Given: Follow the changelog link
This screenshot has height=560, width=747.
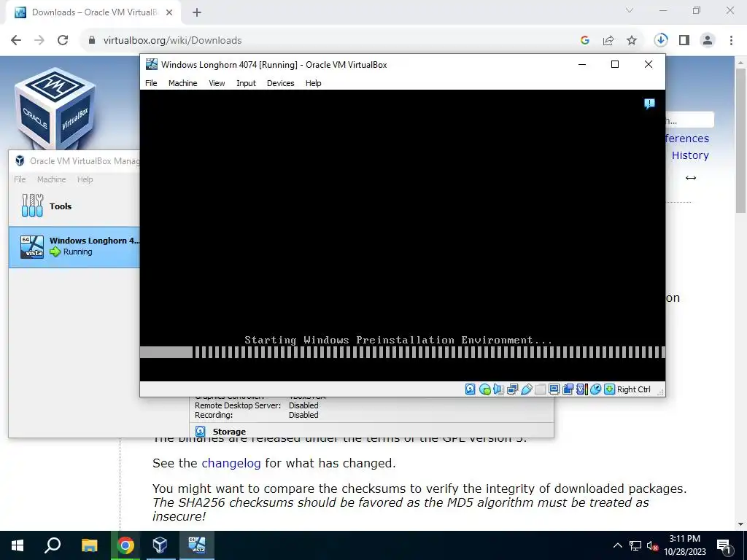Looking at the screenshot, I should (x=231, y=463).
